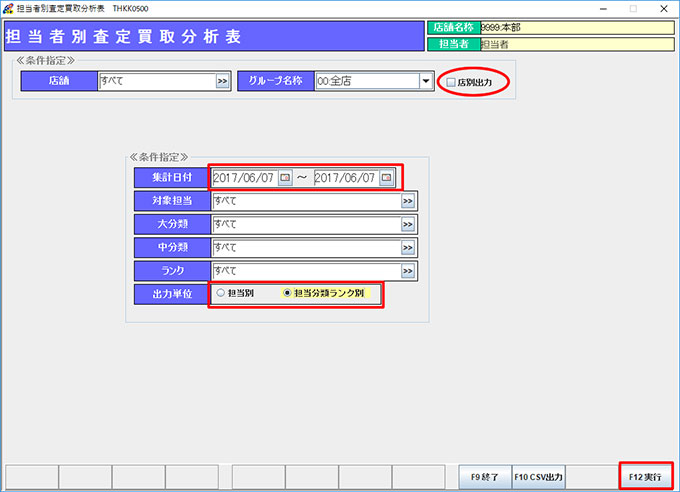Click the start date field 2017/06/07
680x492 pixels.
coord(245,178)
